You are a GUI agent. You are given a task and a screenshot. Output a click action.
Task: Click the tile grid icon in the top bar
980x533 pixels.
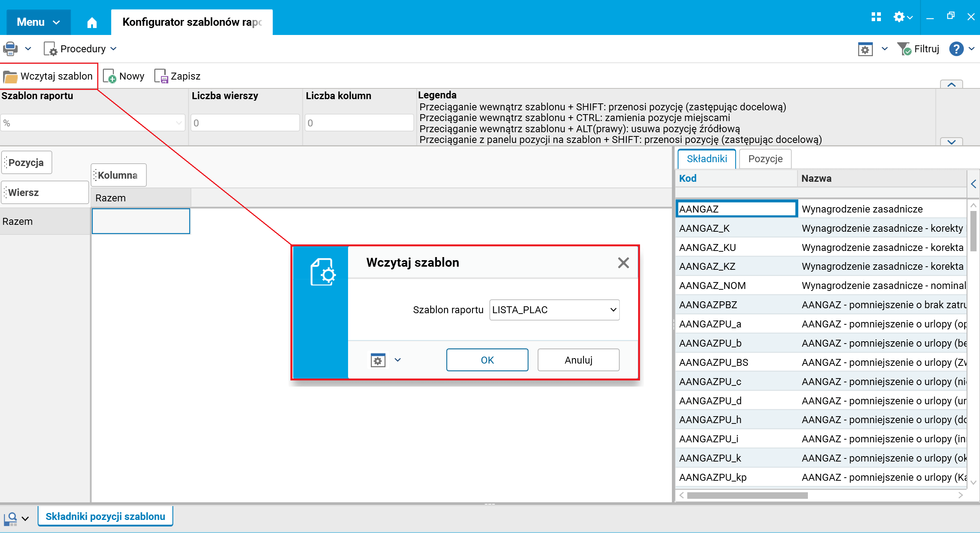876,17
